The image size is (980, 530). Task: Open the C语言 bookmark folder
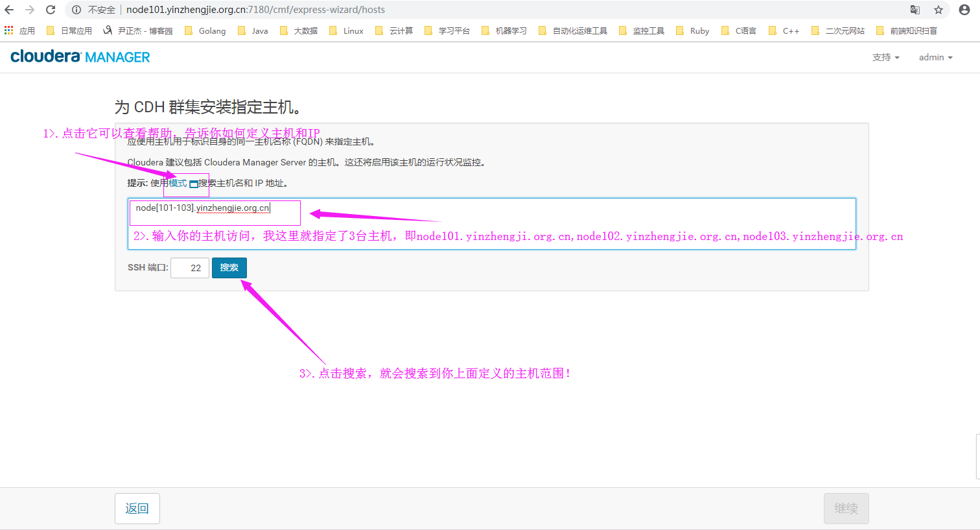[x=739, y=30]
